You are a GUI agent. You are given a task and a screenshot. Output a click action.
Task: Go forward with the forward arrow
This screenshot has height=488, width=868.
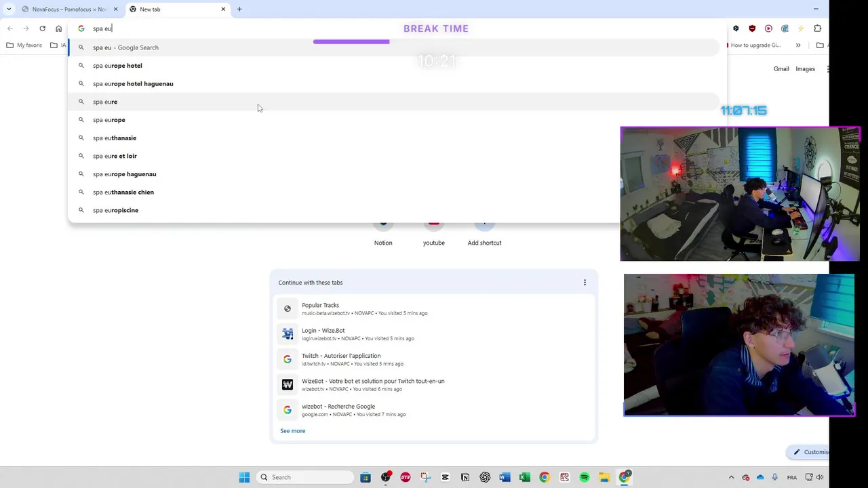pyautogui.click(x=26, y=28)
